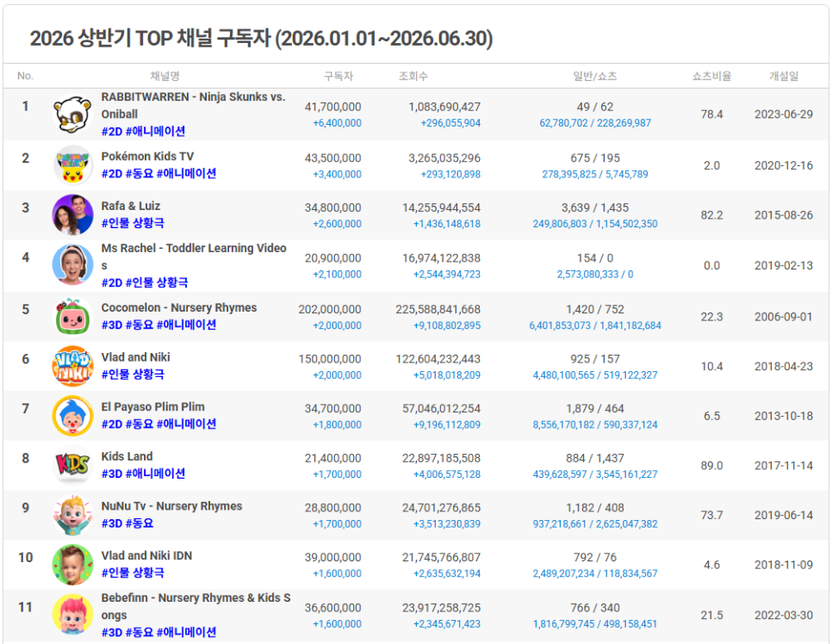This screenshot has height=644, width=832.
Task: Click Kids Land view split 439,628,597 / 3,545,161,227
Action: point(595,474)
